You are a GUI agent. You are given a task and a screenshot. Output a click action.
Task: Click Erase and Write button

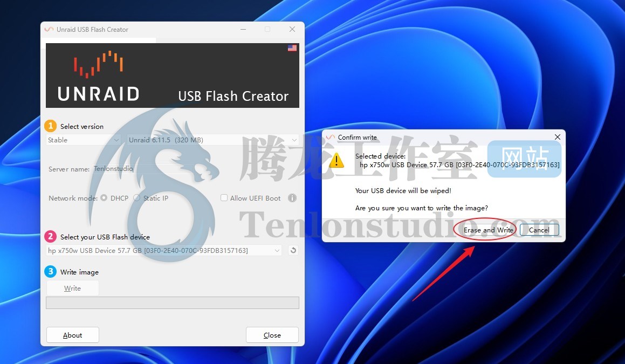click(x=488, y=230)
